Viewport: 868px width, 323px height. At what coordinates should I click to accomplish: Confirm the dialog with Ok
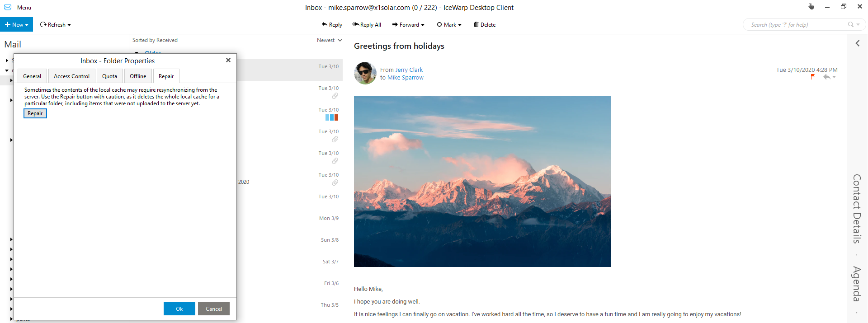pyautogui.click(x=179, y=309)
